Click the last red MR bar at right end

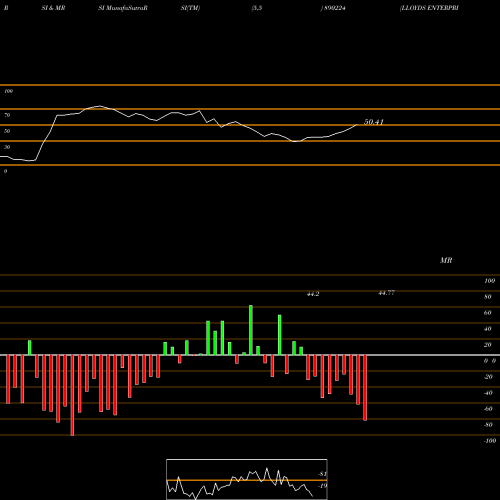[365, 388]
